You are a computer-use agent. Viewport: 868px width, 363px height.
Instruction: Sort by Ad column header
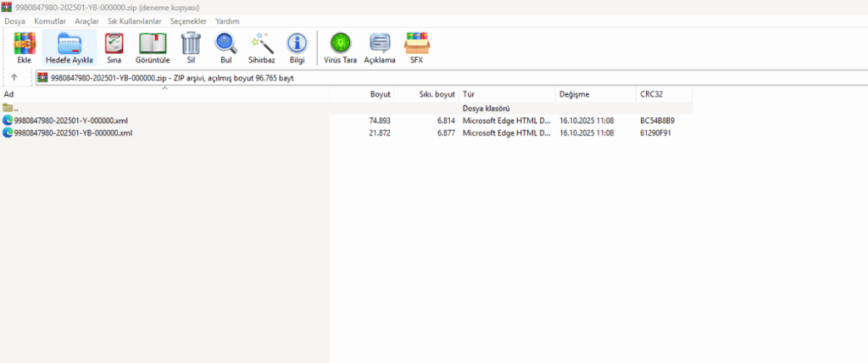(164, 94)
